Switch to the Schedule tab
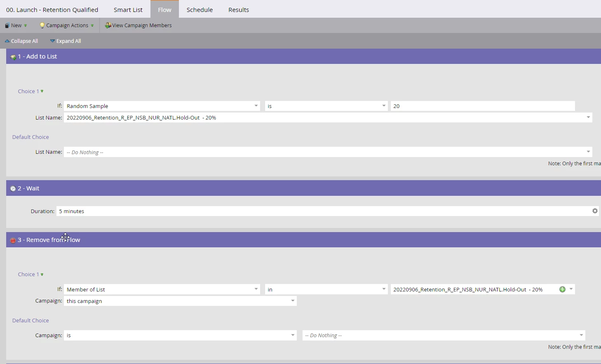Image resolution: width=601 pixels, height=364 pixels. (200, 9)
